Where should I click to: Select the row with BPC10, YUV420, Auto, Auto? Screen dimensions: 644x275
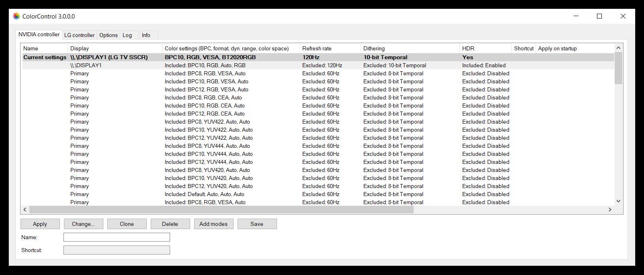(x=318, y=178)
